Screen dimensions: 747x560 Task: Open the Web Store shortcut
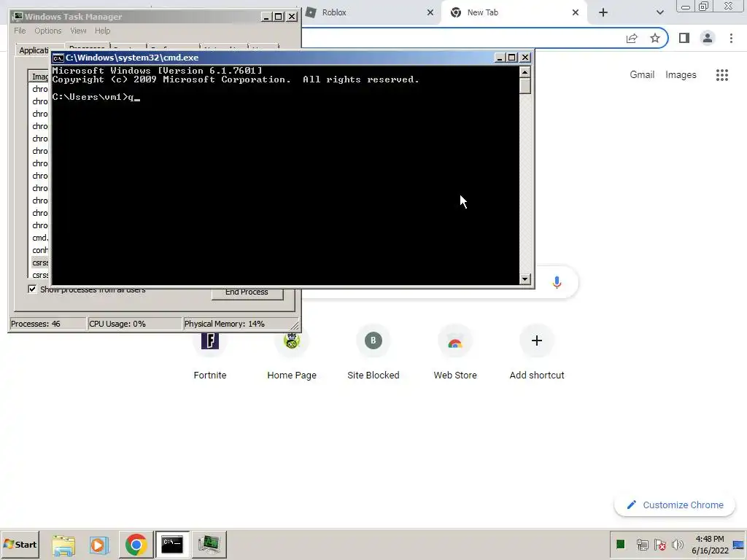455,352
